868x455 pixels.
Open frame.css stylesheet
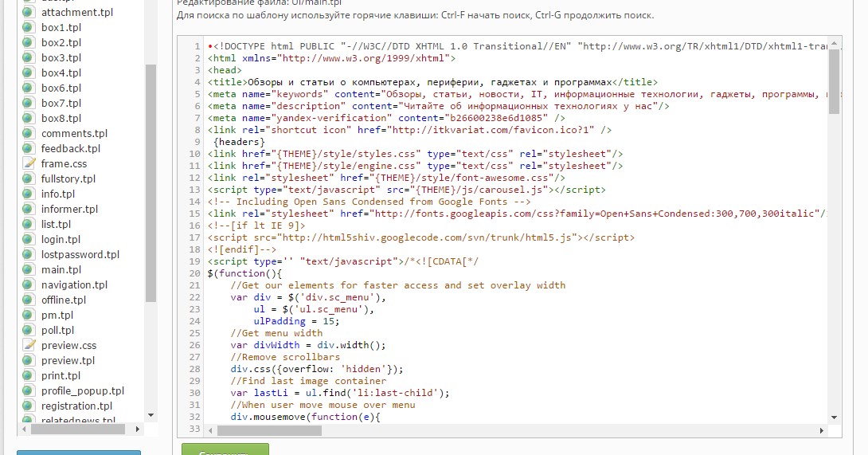coord(64,163)
